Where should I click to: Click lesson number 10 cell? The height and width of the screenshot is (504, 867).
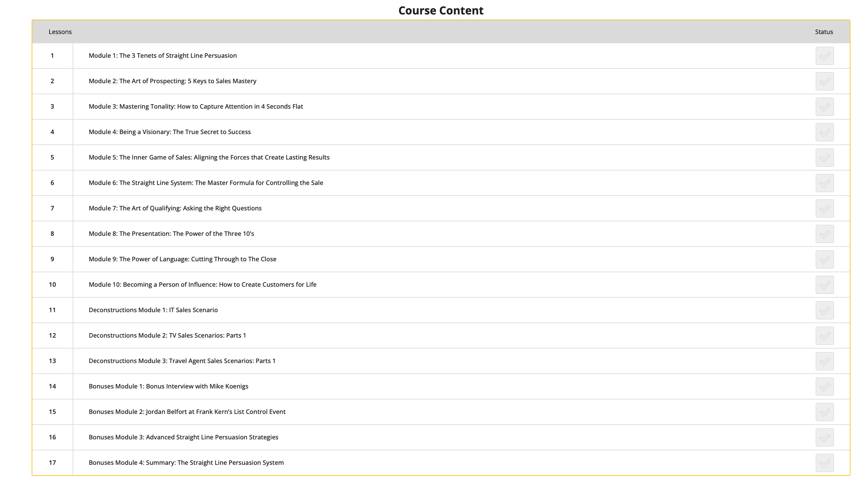click(52, 285)
